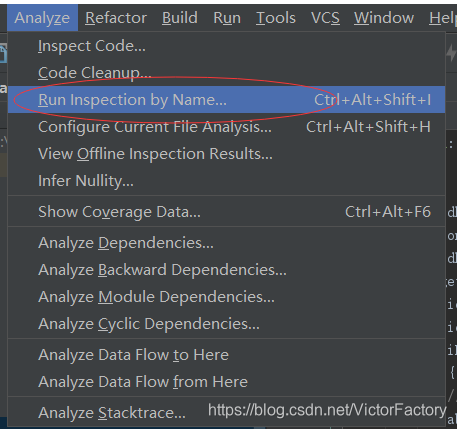Open the Refactor menu
457x429 pixels.
pos(116,18)
